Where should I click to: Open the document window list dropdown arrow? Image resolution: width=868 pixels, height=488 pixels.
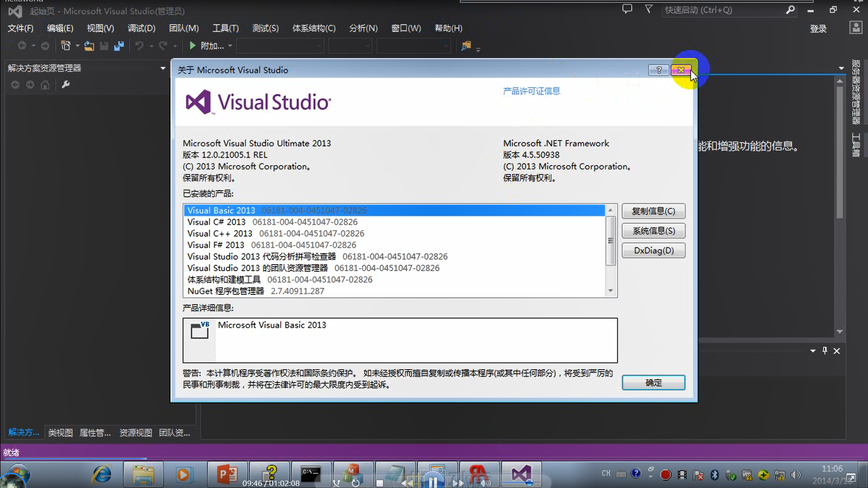pyautogui.click(x=841, y=68)
